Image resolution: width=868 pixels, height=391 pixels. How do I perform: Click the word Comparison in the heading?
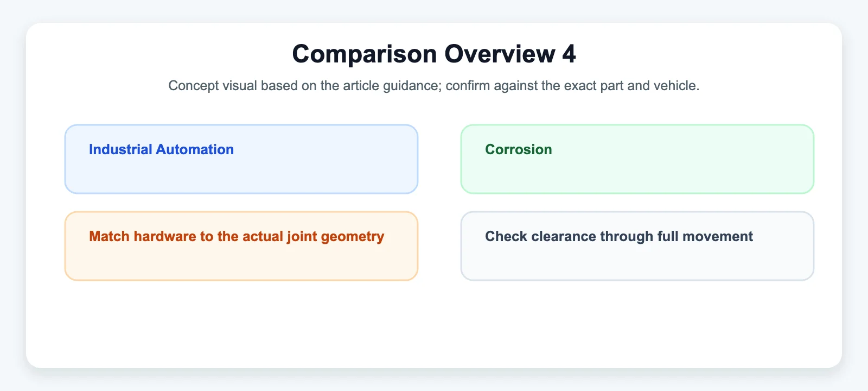[365, 54]
